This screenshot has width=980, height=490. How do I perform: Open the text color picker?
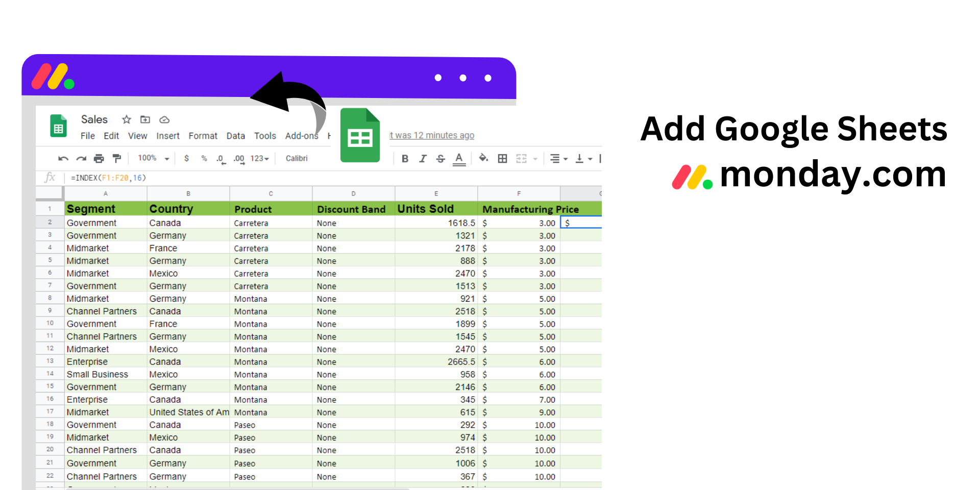point(459,159)
